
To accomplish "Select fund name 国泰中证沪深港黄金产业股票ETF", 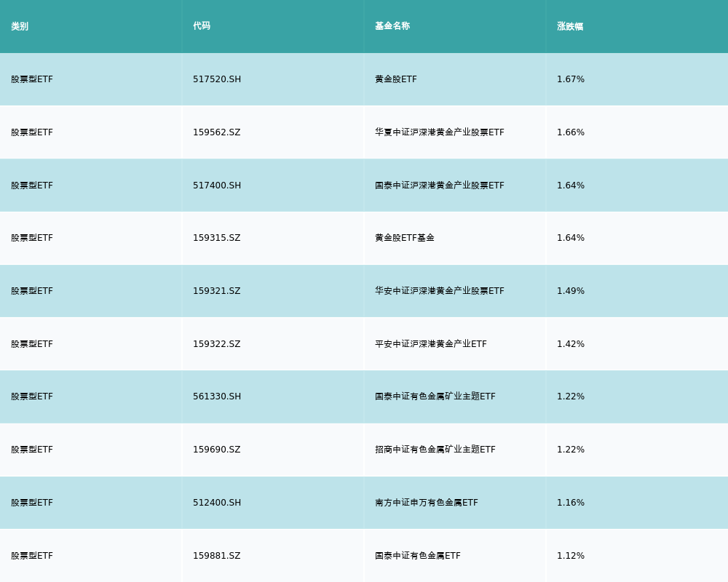I will coord(439,186).
